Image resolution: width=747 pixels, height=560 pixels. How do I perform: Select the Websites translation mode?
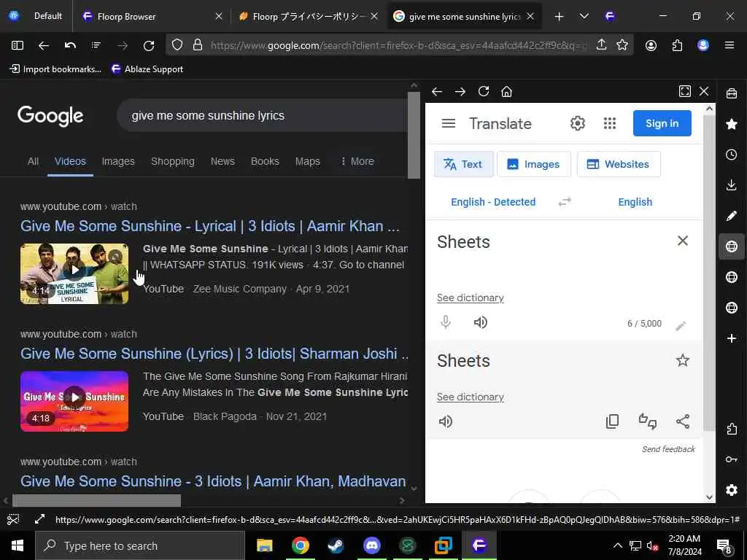click(619, 164)
